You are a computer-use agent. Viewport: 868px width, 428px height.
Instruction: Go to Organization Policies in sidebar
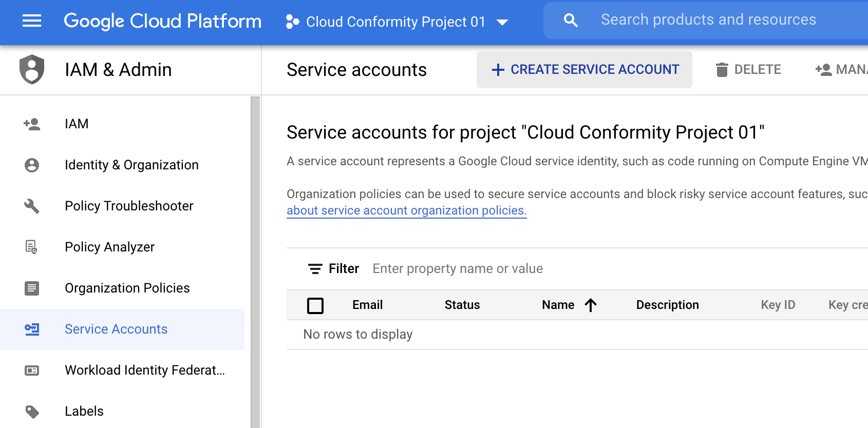pyautogui.click(x=127, y=288)
